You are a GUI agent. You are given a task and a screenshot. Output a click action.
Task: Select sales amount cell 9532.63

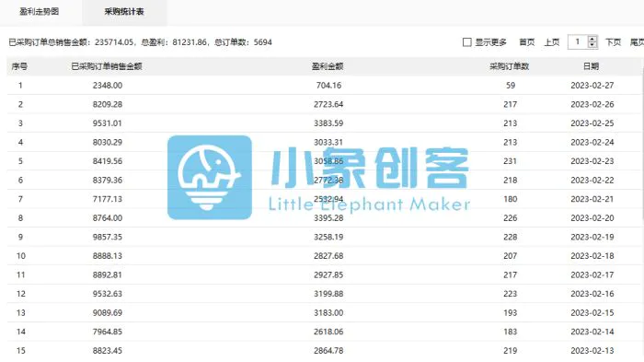108,293
